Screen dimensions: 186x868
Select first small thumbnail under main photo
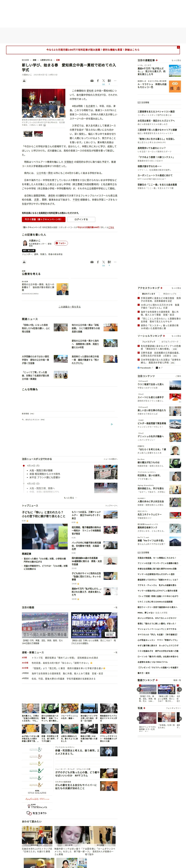point(28,134)
